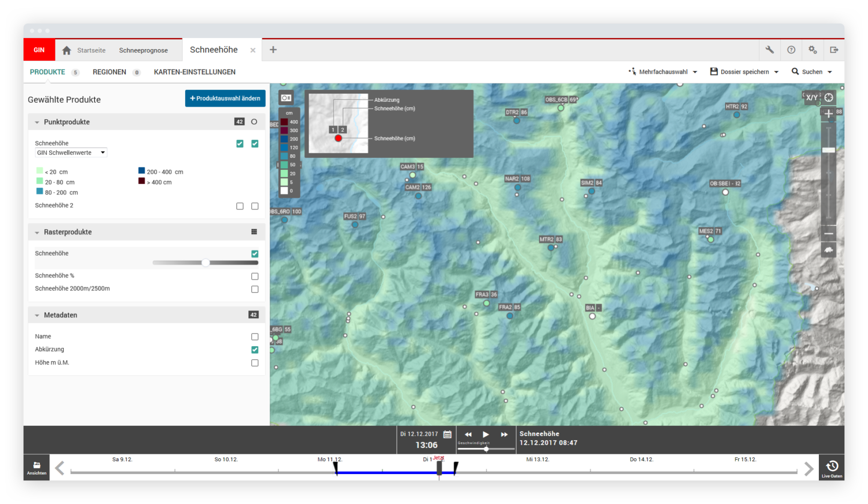Click the map zoom level slider handle
The image size is (868, 504).
tap(828, 150)
